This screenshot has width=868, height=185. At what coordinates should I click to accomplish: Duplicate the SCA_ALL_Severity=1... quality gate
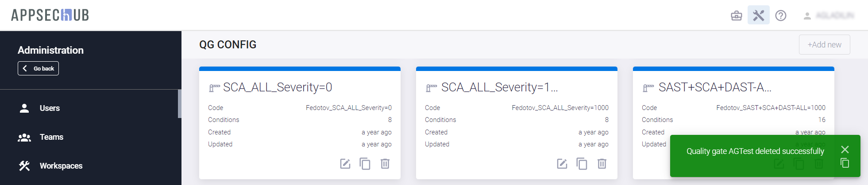point(582,164)
